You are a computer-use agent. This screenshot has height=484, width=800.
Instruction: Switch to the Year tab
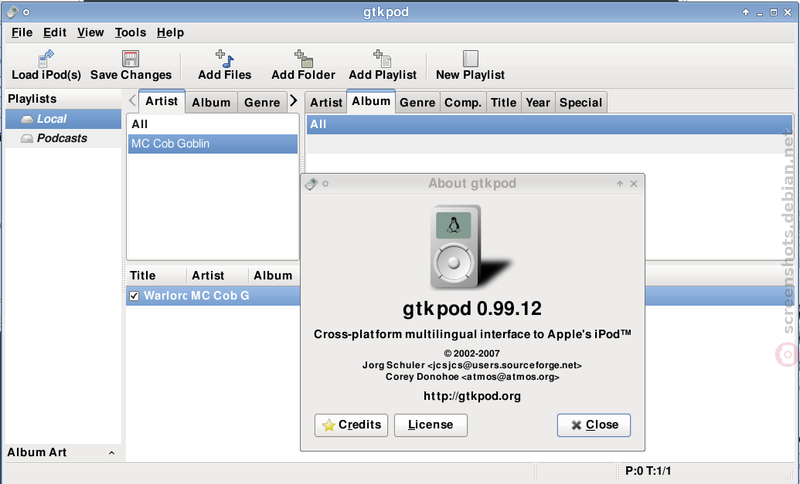click(538, 103)
